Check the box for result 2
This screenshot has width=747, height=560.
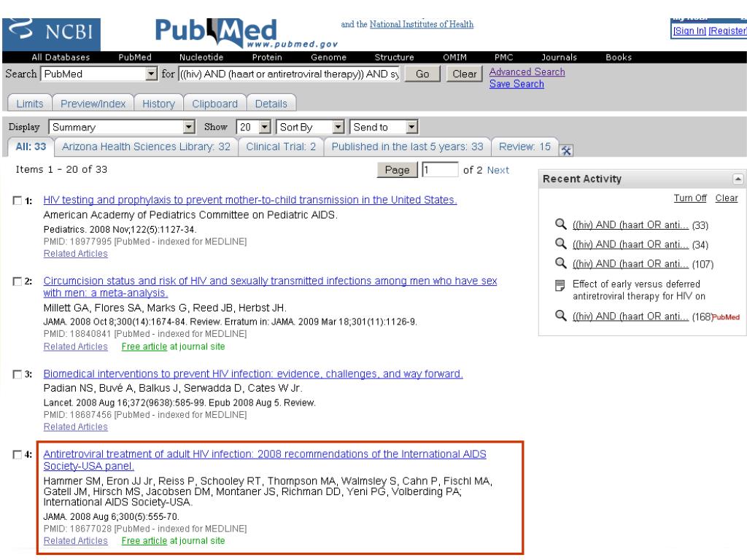coord(18,281)
